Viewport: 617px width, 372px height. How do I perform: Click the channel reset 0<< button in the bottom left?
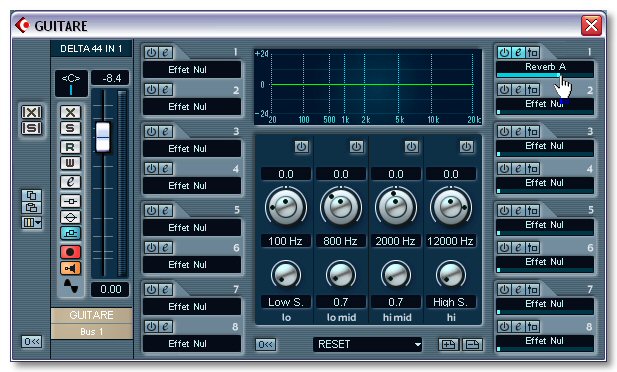pyautogui.click(x=31, y=341)
